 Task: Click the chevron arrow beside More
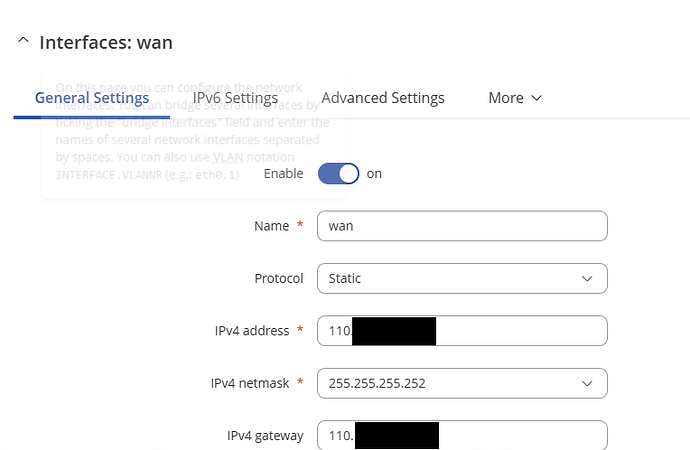point(536,98)
